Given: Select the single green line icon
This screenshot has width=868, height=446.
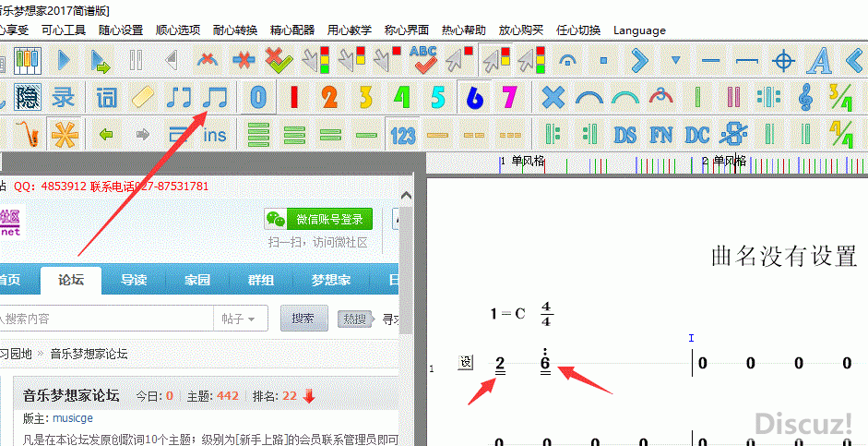Looking at the screenshot, I should click(366, 135).
